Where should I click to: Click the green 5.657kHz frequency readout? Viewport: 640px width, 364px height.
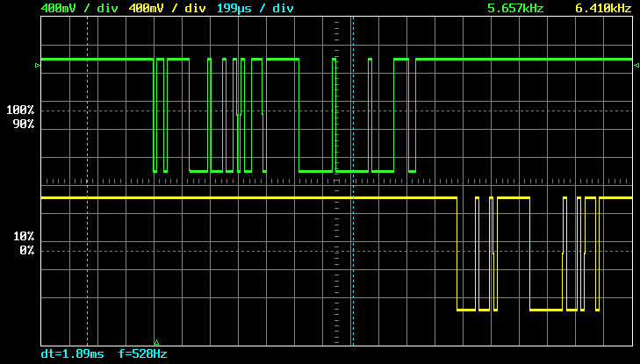point(515,8)
